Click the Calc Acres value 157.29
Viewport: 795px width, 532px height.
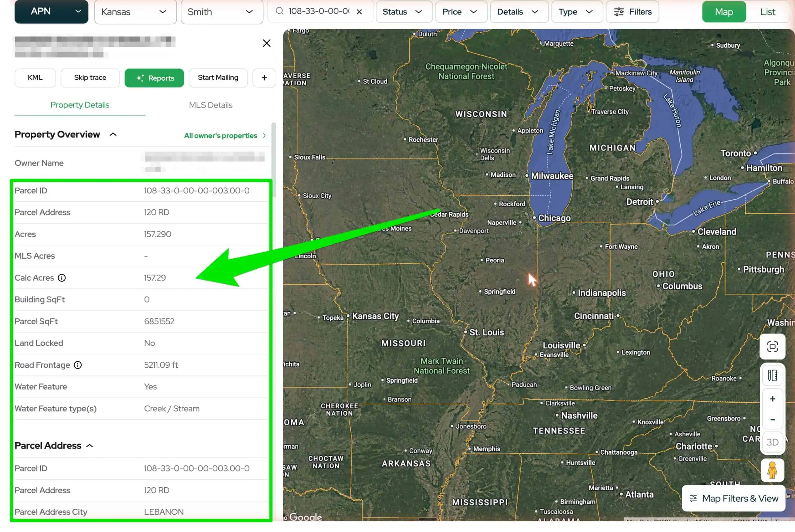tap(155, 278)
